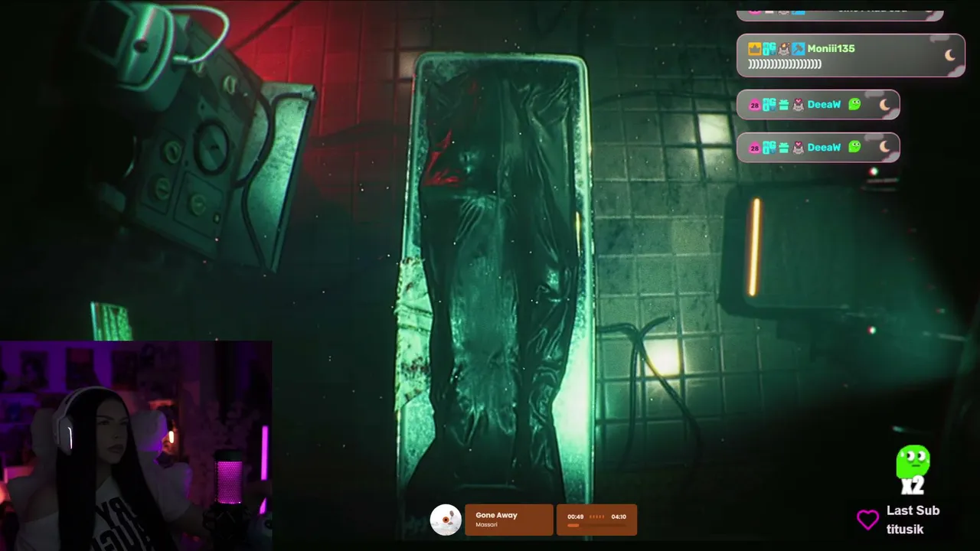Click the large green blob combo emote
Image resolution: width=980 pixels, height=551 pixels.
pos(913,462)
